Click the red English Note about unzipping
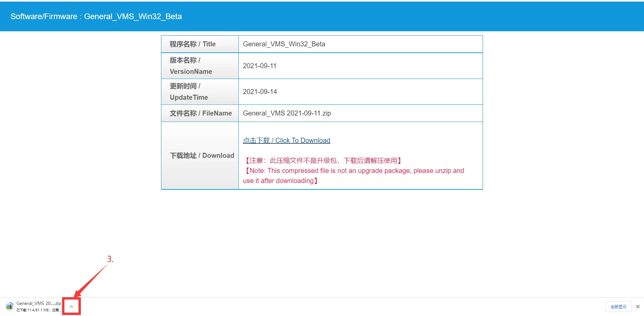Image resolution: width=644 pixels, height=316 pixels. click(x=354, y=176)
